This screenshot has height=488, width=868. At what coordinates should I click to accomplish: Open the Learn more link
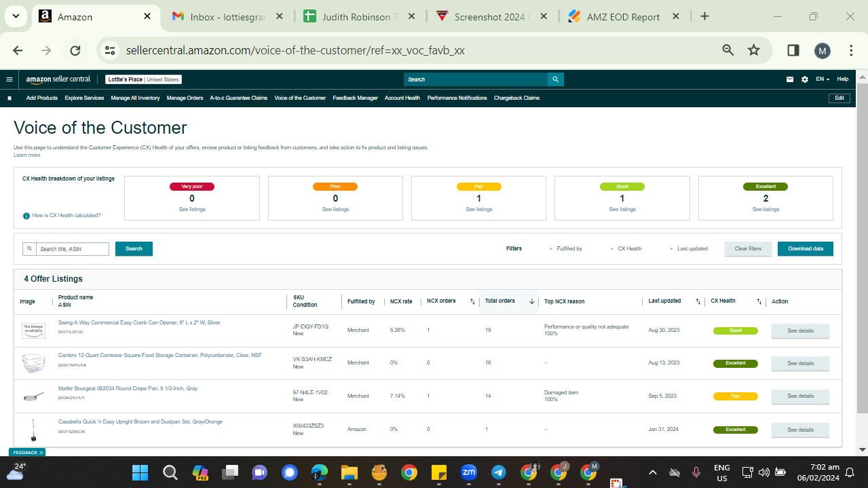(26, 155)
